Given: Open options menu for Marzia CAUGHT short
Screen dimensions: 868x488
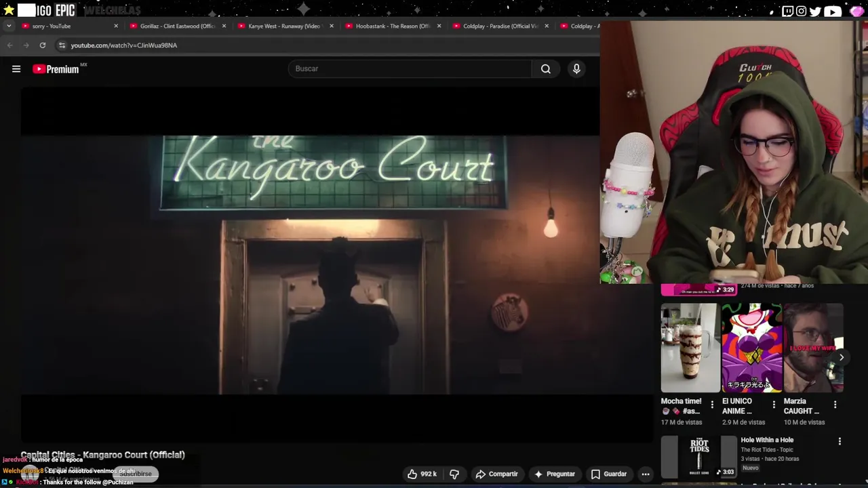Looking at the screenshot, I should [835, 405].
